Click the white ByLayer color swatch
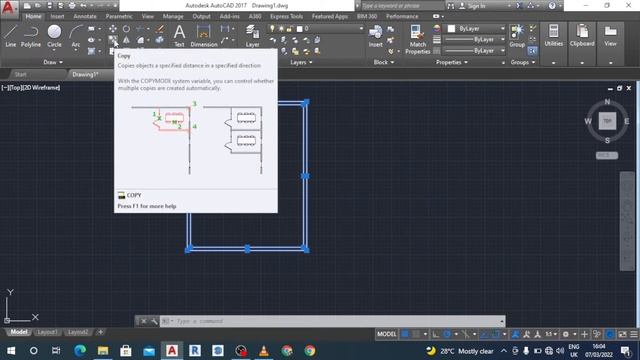640x360 pixels. tap(451, 29)
